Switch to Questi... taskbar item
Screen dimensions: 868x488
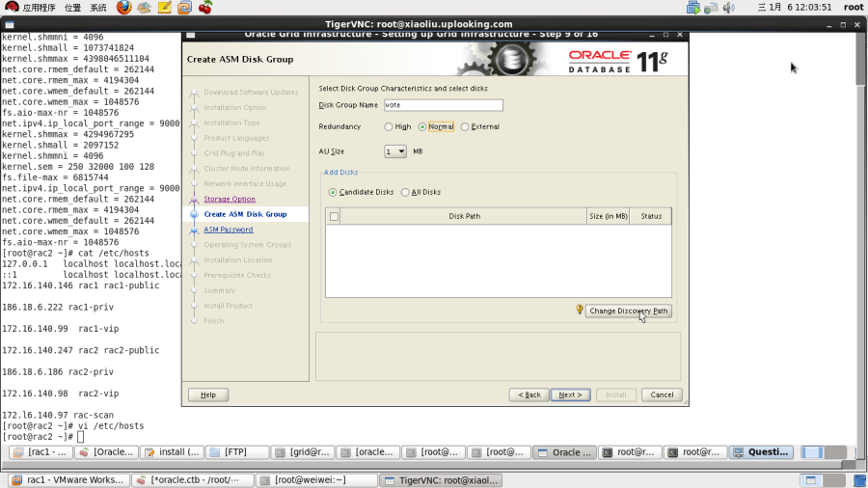[x=761, y=452]
